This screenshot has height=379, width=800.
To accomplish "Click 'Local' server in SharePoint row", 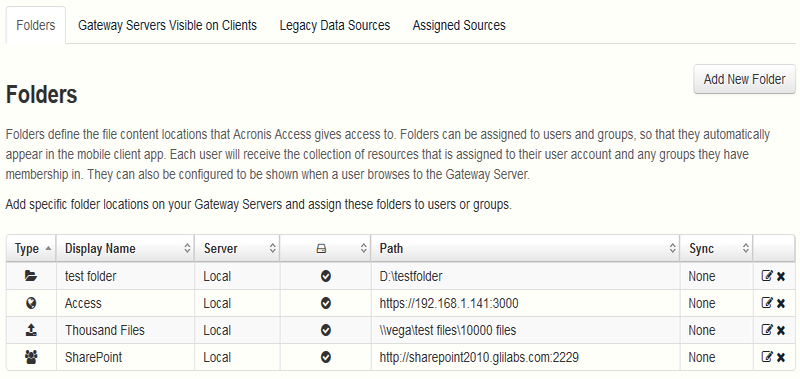I will pyautogui.click(x=217, y=358).
